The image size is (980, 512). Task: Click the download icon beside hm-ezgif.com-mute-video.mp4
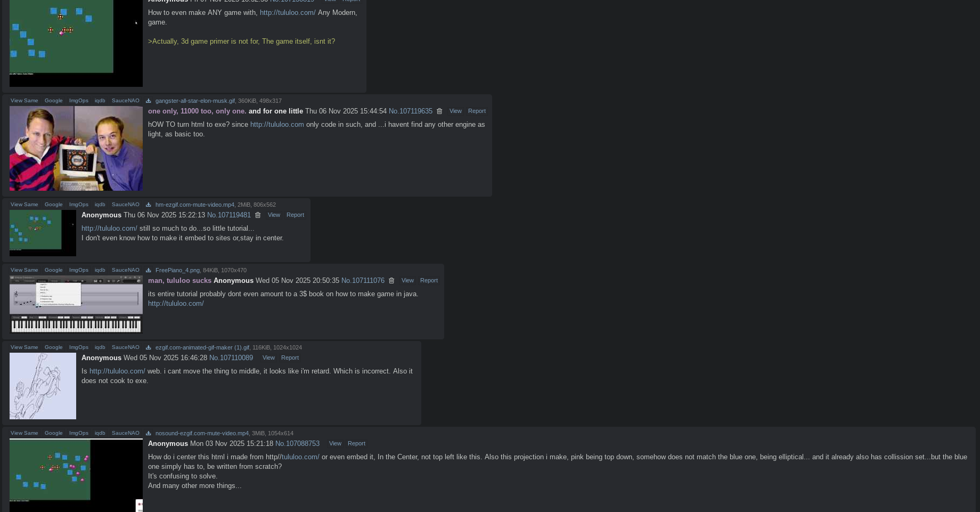pos(148,205)
